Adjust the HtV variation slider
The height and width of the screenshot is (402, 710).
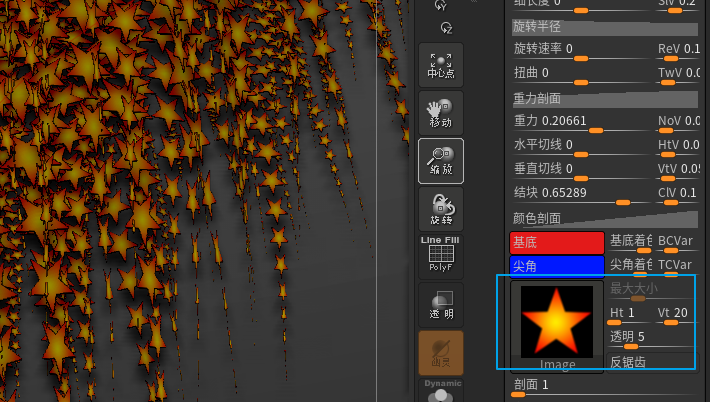tap(678, 147)
